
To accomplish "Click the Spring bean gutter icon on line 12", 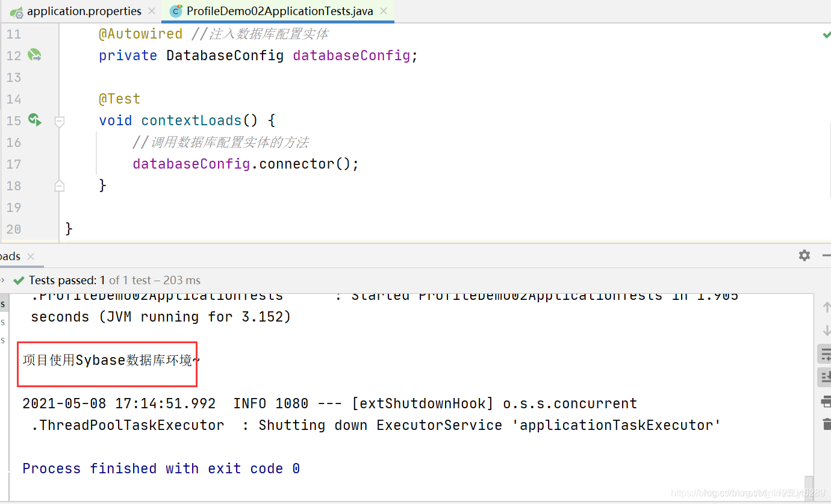I will pyautogui.click(x=35, y=55).
